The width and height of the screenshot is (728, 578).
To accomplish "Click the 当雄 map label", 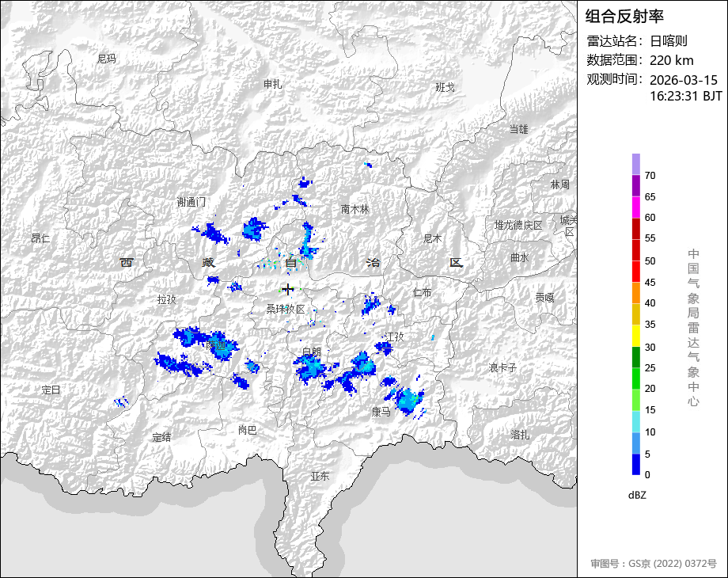I will point(518,129).
